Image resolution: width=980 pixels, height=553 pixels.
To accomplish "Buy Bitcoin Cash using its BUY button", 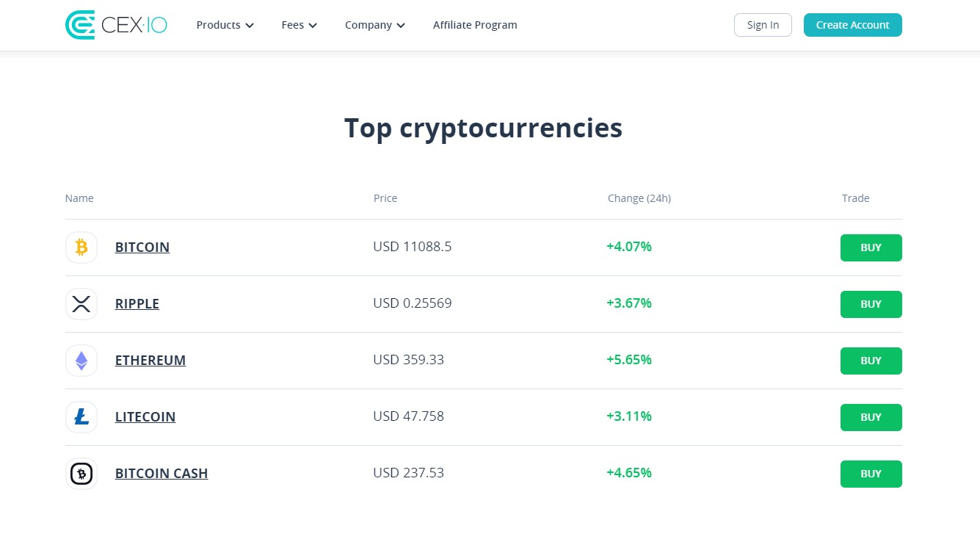I will (871, 474).
